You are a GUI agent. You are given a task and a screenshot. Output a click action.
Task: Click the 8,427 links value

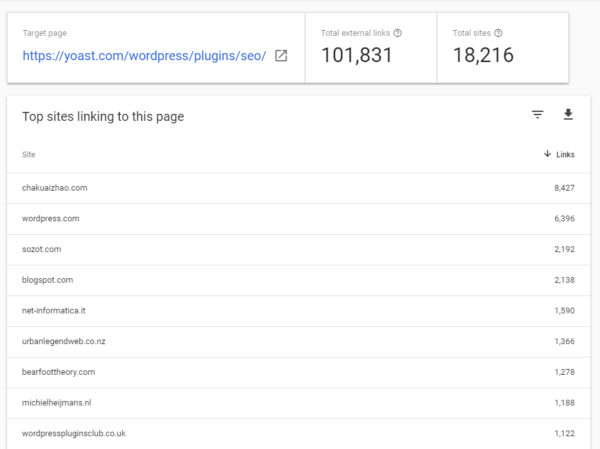564,188
